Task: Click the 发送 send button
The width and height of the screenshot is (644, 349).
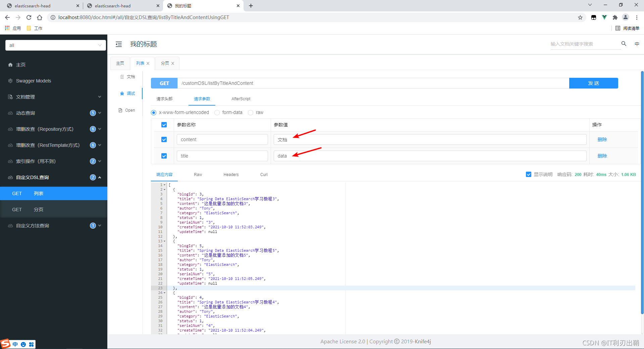Action: point(593,83)
